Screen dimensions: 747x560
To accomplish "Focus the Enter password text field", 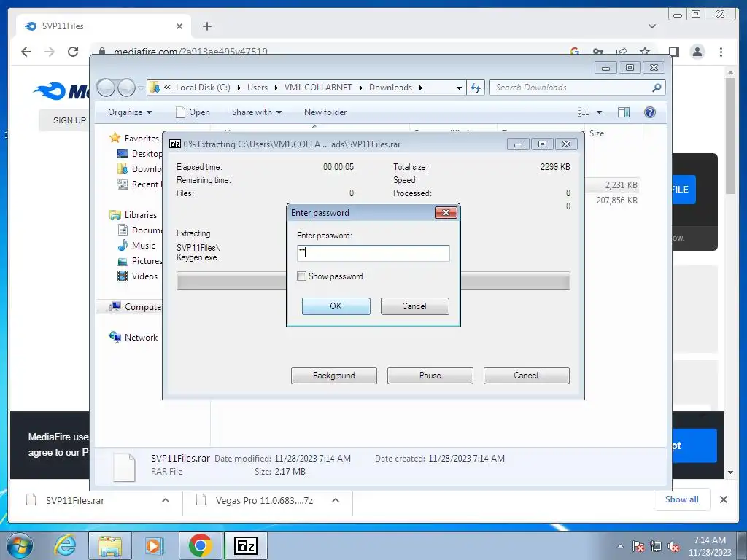I will click(x=373, y=253).
